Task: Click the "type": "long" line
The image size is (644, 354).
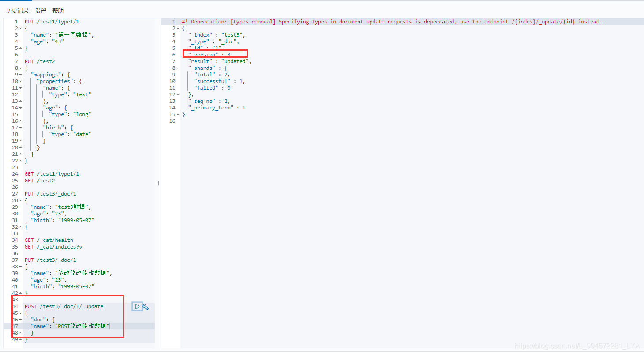Action: click(x=70, y=114)
